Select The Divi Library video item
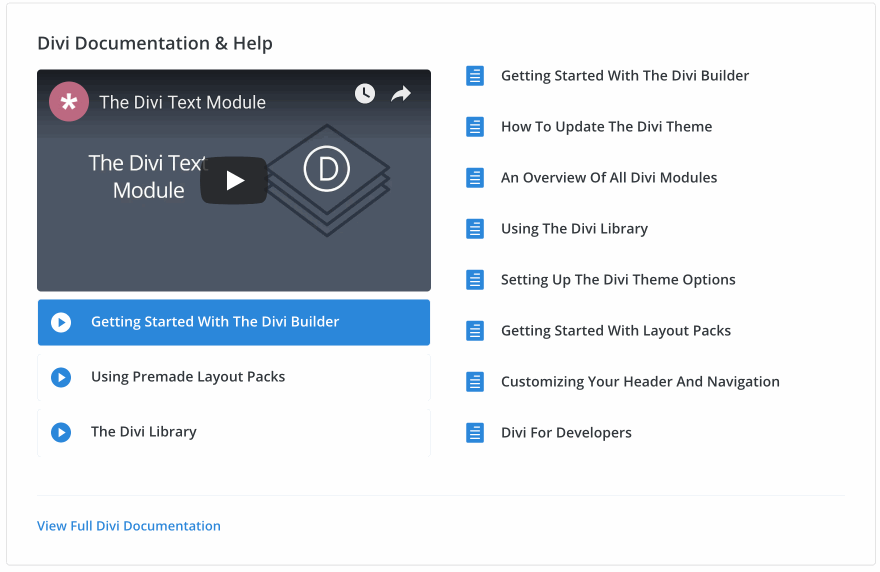Image resolution: width=880 pixels, height=572 pixels. (x=144, y=432)
